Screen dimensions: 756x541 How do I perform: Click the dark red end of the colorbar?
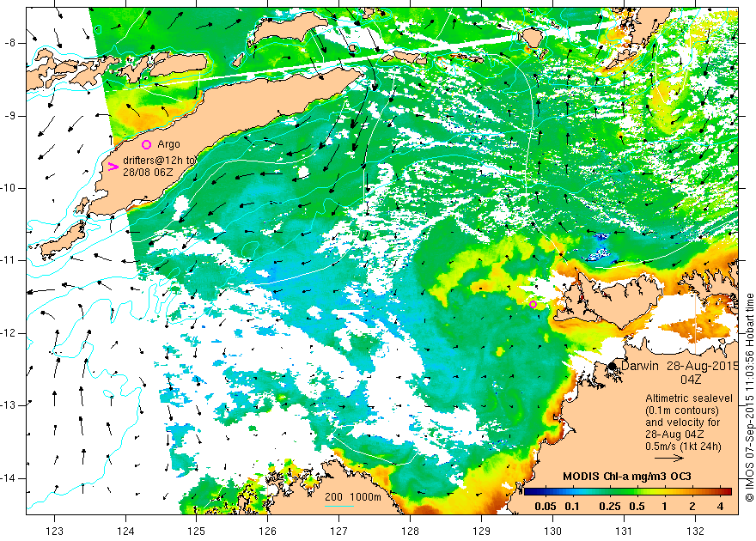pos(727,492)
